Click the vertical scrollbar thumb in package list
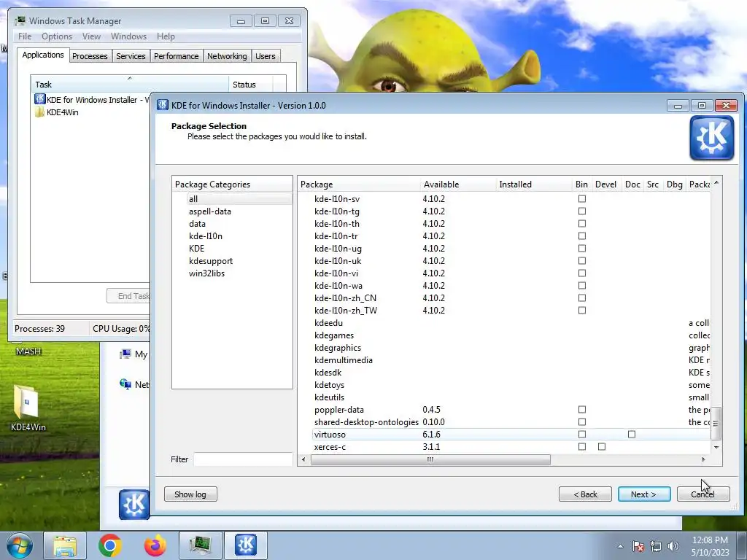The width and height of the screenshot is (747, 560). click(x=716, y=423)
